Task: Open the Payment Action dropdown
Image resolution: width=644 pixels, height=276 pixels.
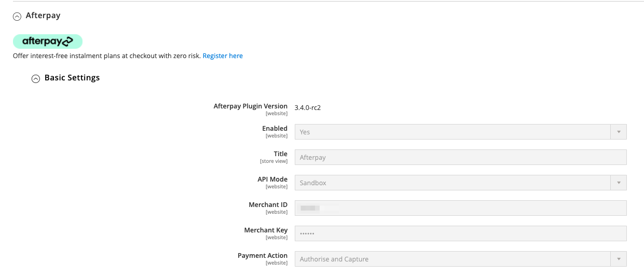Action: click(461, 259)
